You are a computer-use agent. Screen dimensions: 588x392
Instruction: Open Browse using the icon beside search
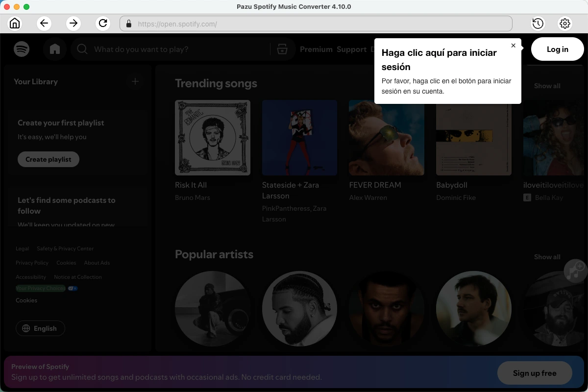(283, 49)
